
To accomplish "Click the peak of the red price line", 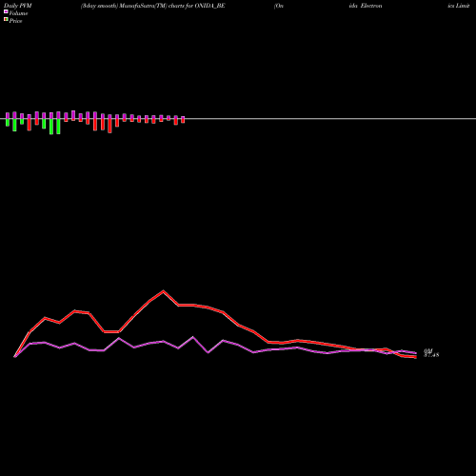I will pyautogui.click(x=163, y=291).
